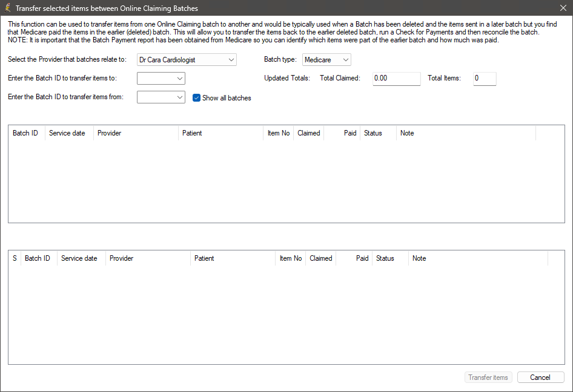Click the Cancel button

540,377
